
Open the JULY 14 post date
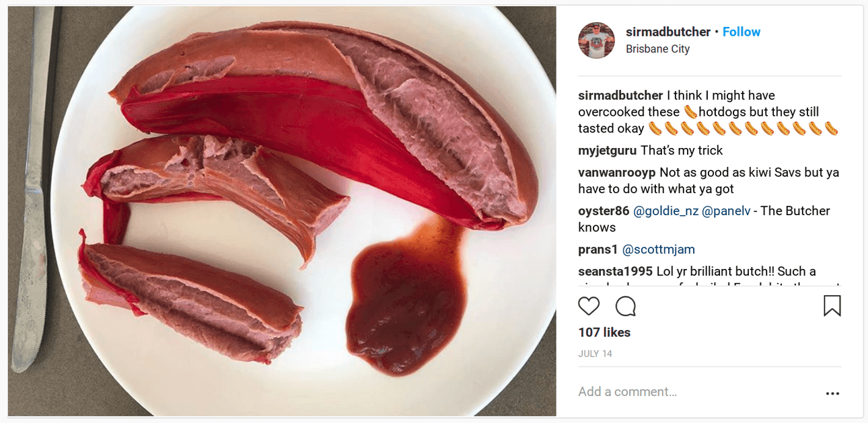[595, 354]
